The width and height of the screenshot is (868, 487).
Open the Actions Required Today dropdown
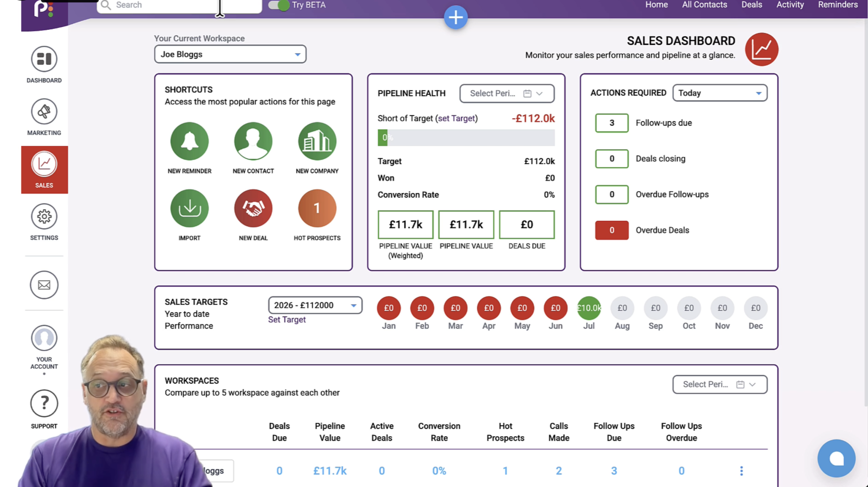(720, 93)
